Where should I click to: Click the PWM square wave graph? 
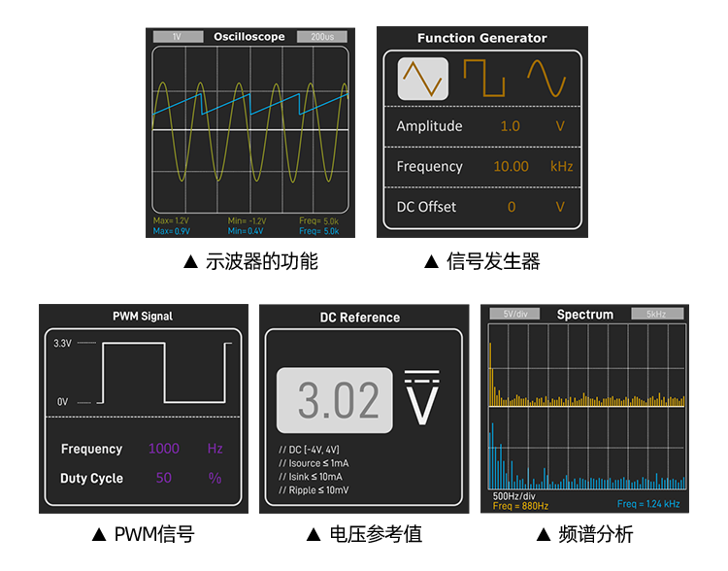point(163,373)
